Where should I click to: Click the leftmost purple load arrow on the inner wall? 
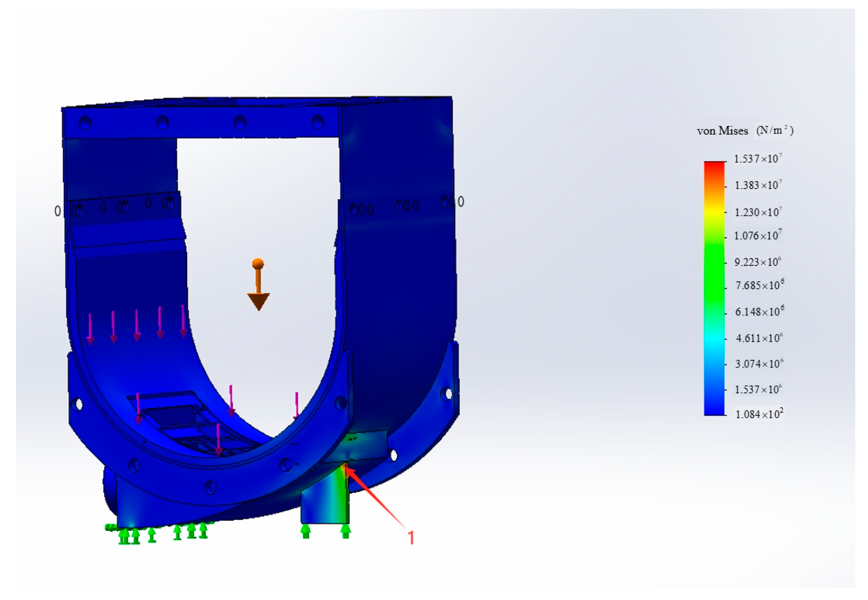click(x=90, y=329)
